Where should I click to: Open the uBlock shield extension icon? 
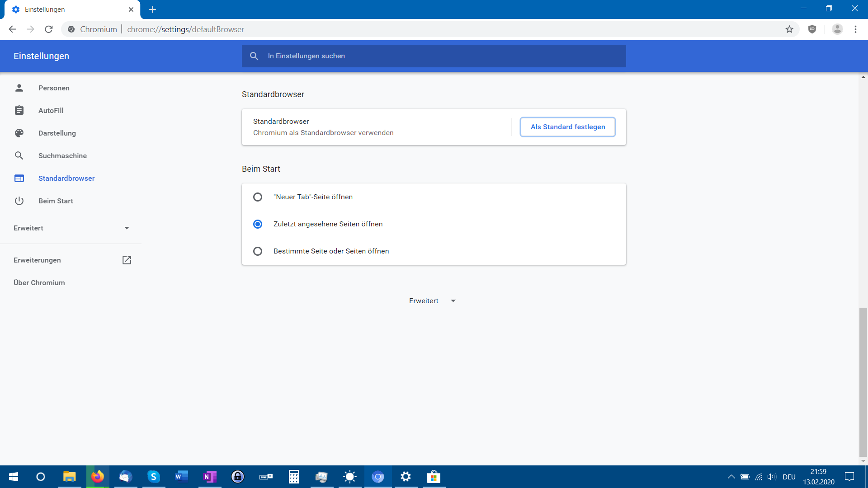click(x=812, y=29)
